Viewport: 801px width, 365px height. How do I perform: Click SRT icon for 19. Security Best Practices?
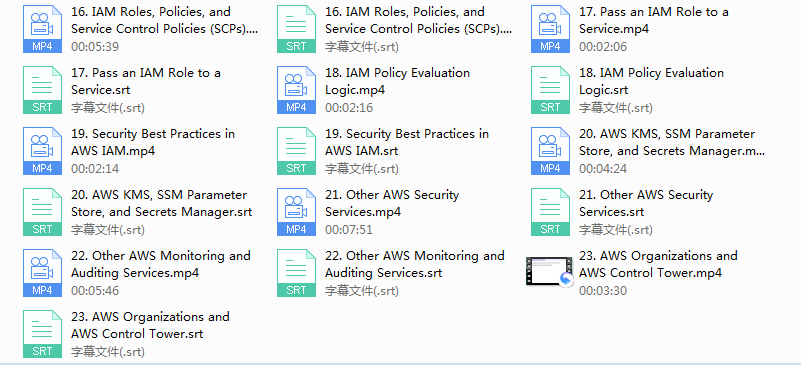click(296, 151)
